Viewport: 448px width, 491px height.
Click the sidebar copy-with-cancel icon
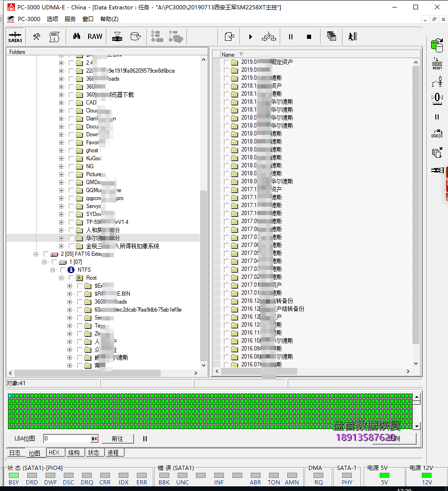(x=437, y=152)
